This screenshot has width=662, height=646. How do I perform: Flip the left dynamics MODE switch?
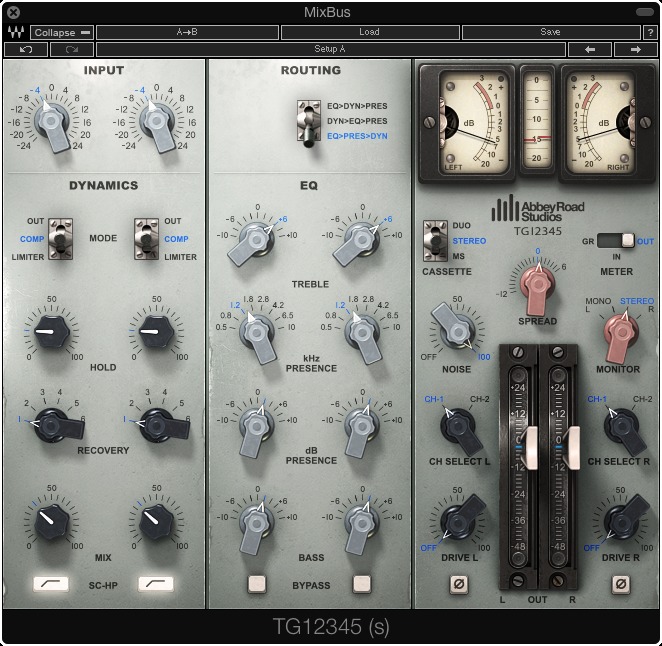60,239
